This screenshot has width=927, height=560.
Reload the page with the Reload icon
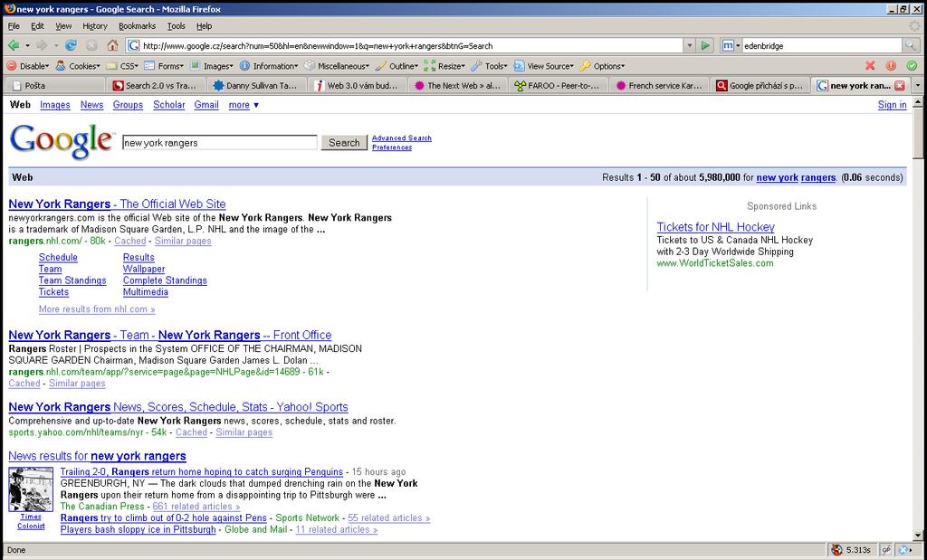click(x=71, y=45)
